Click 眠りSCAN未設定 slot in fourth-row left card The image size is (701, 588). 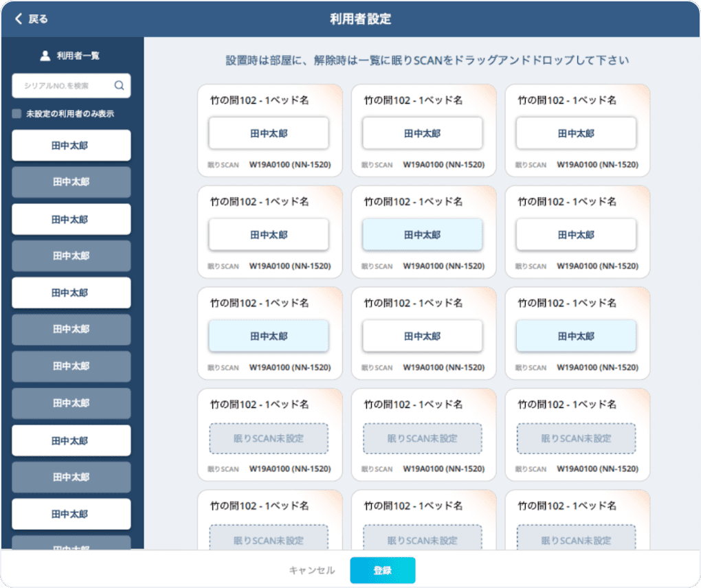(269, 438)
